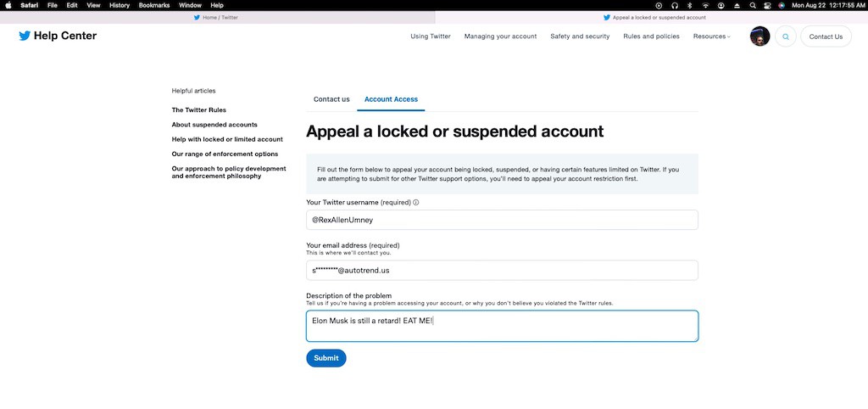
Task: Click the Twitter username input field
Action: (x=502, y=220)
